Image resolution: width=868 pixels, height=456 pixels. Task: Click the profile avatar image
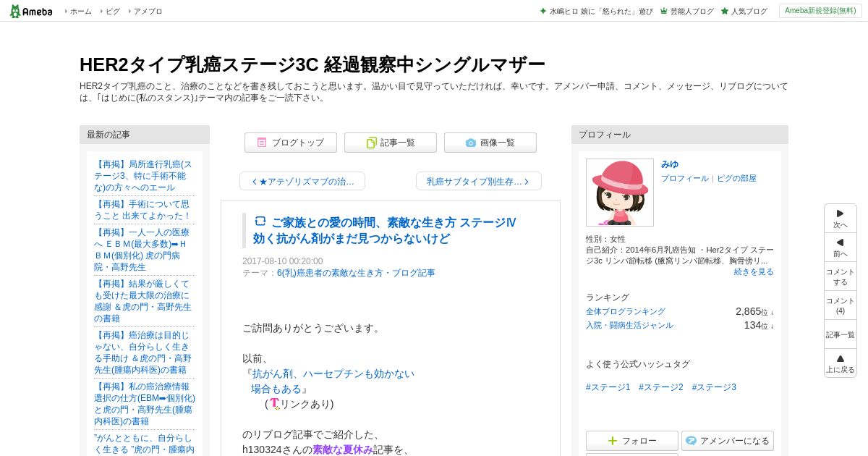pos(620,193)
